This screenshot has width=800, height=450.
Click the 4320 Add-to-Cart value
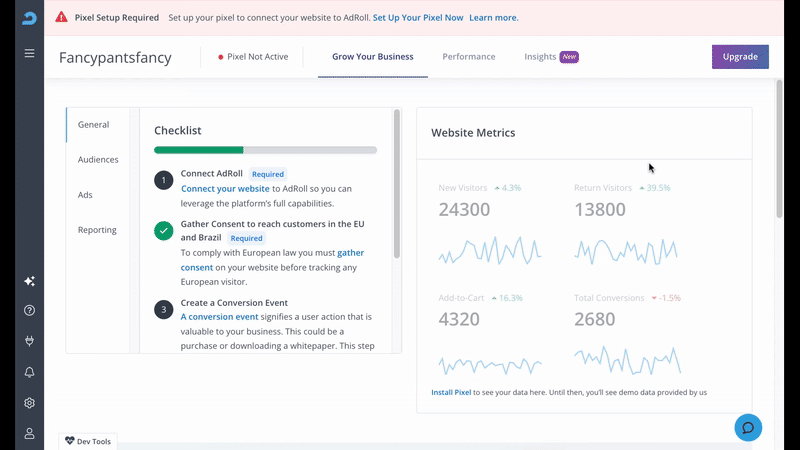(459, 319)
